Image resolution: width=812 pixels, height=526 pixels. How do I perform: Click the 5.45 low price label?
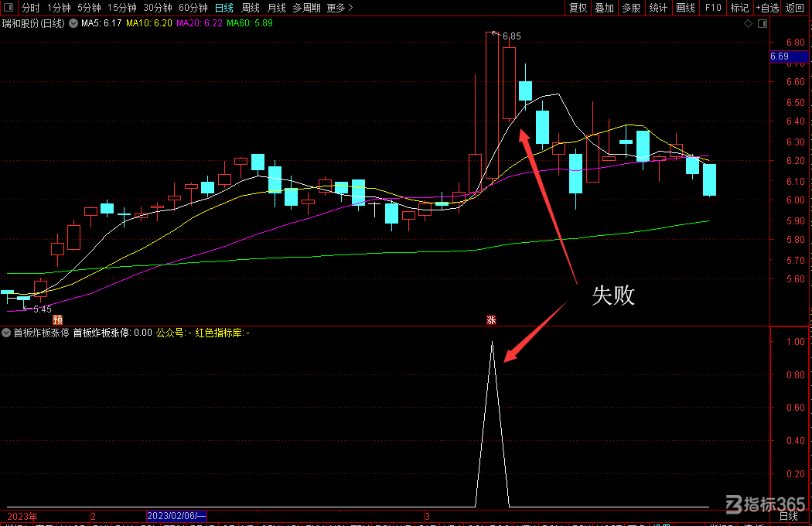pyautogui.click(x=43, y=309)
